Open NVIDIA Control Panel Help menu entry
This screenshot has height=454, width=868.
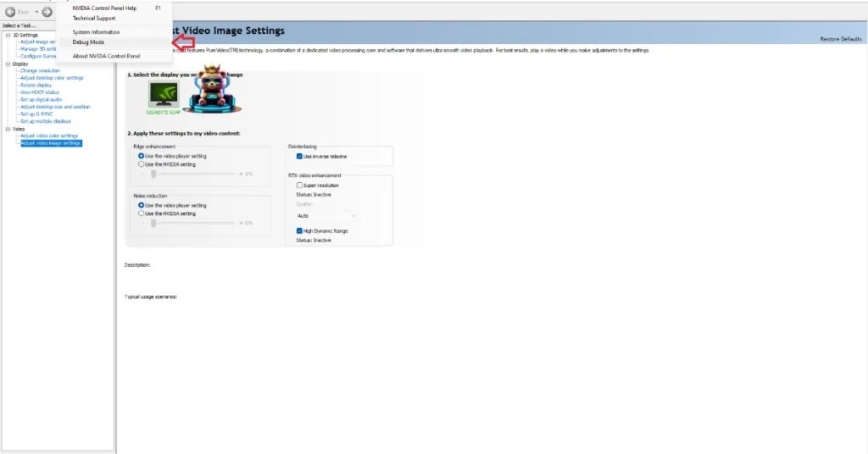click(x=104, y=8)
